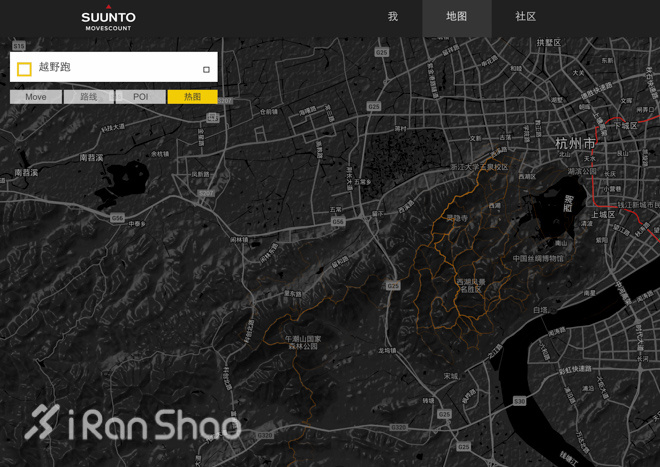
Task: Click the 彩虹快速路 road label
Action: [575, 370]
